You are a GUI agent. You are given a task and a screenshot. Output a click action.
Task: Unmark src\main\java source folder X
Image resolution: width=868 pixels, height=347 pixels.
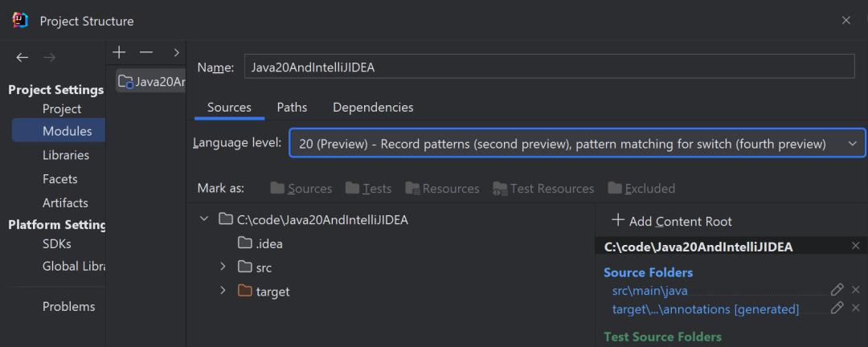point(855,289)
